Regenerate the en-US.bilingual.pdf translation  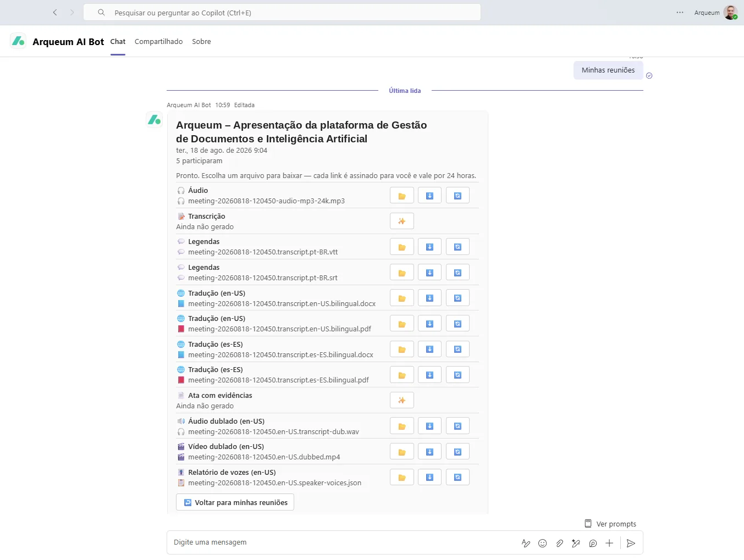(x=458, y=324)
